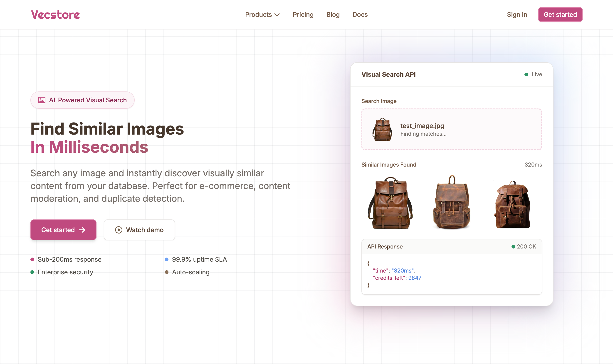Click the dashed search image upload box
The height and width of the screenshot is (364, 613).
coord(452,129)
